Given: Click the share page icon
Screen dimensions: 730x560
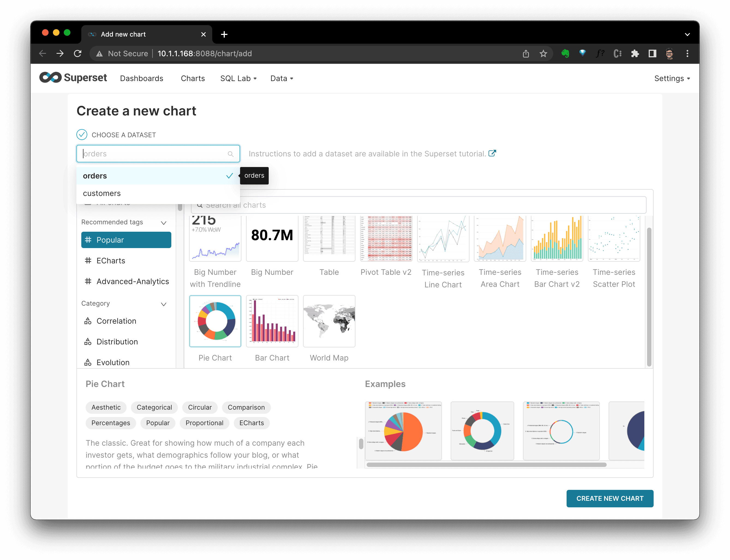Looking at the screenshot, I should click(526, 53).
